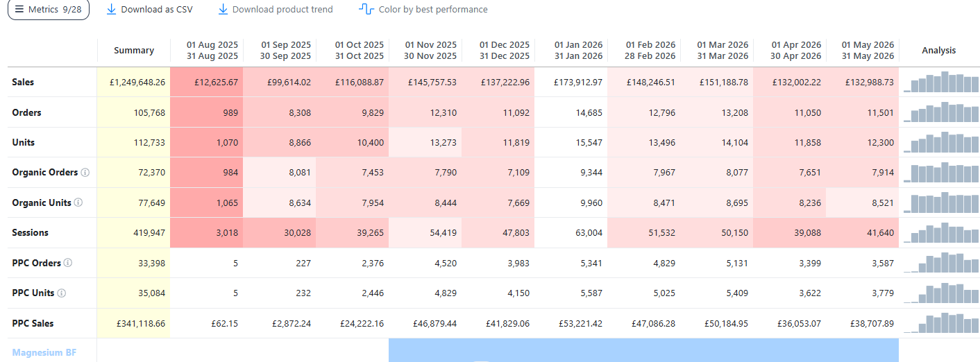Open the Units analysis bar chart
Screen dimensions: 980x362
(940, 142)
